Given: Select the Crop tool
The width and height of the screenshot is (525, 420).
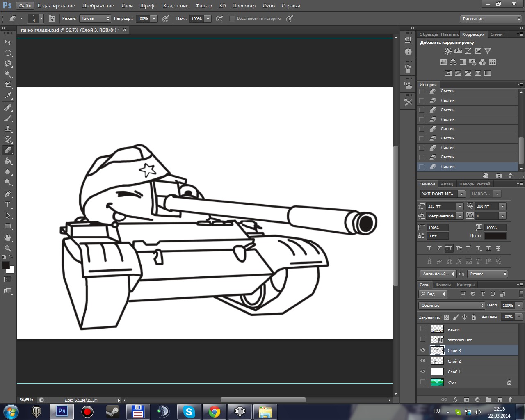Looking at the screenshot, I should click(8, 85).
